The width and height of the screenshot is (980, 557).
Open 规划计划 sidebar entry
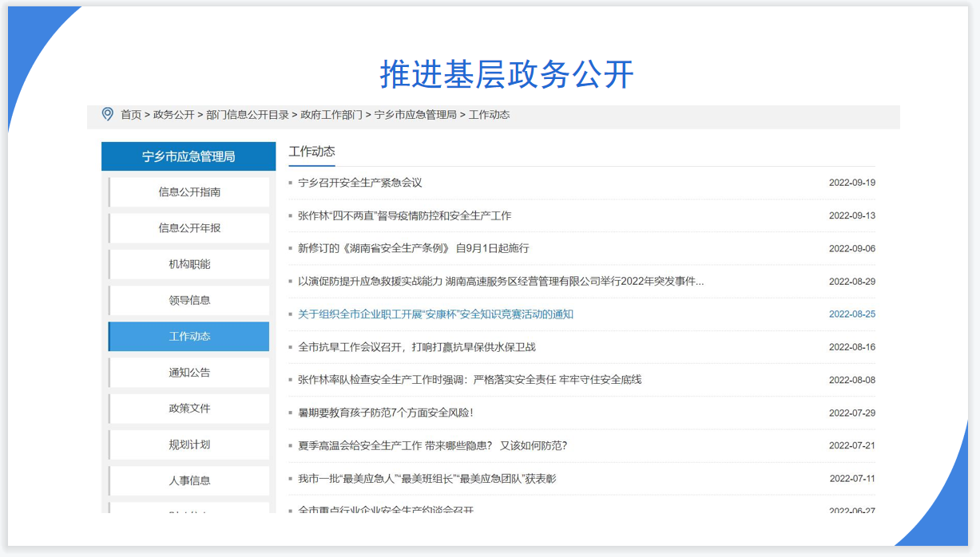189,444
